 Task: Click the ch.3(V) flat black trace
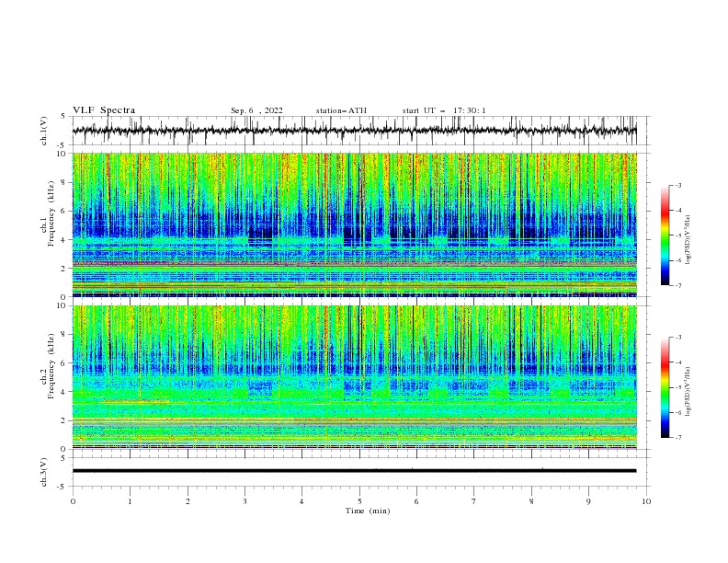coord(354,471)
